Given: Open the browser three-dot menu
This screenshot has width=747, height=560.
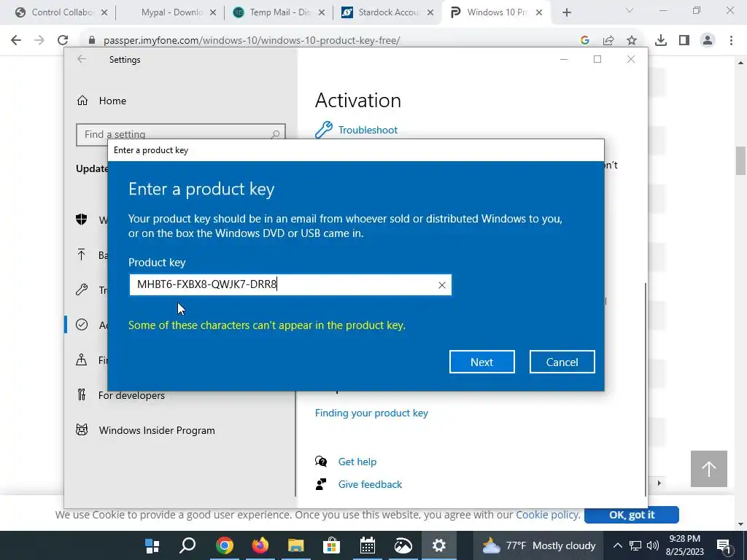Looking at the screenshot, I should [731, 41].
